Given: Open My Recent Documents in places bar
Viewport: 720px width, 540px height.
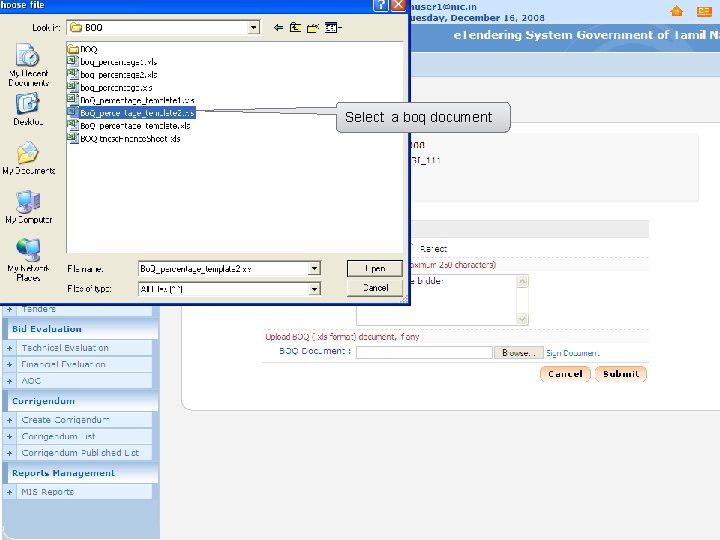Looking at the screenshot, I should tap(28, 65).
